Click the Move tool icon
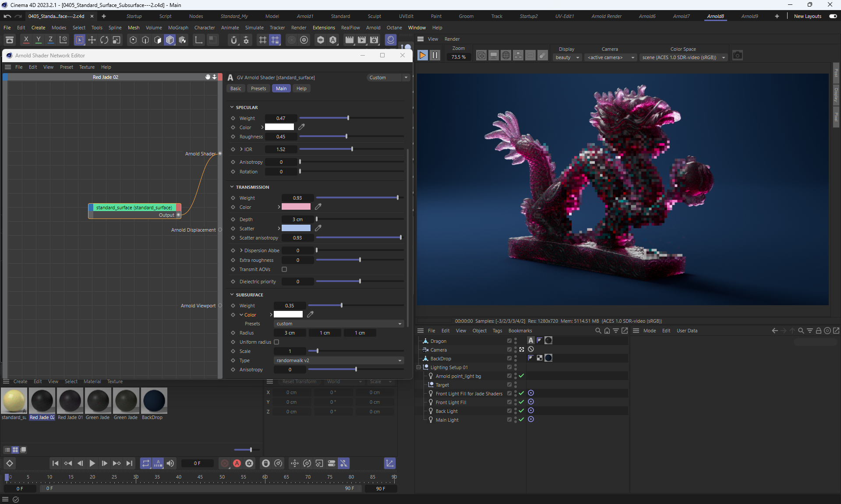Screen dimensions: 841x504 (x=92, y=40)
